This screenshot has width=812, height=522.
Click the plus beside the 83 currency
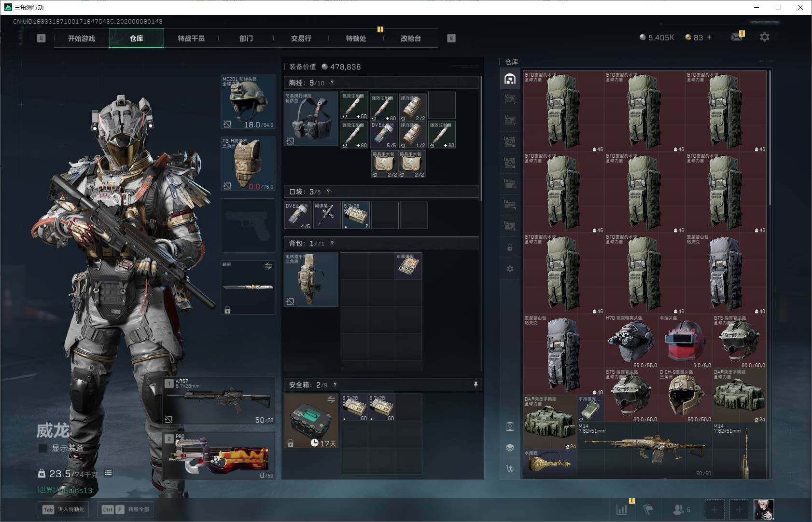tap(709, 37)
